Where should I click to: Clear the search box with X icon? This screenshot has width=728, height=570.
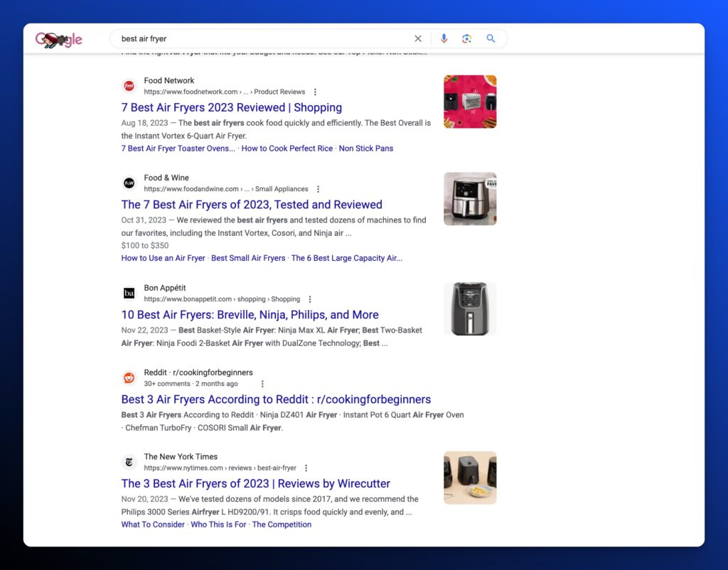click(418, 39)
